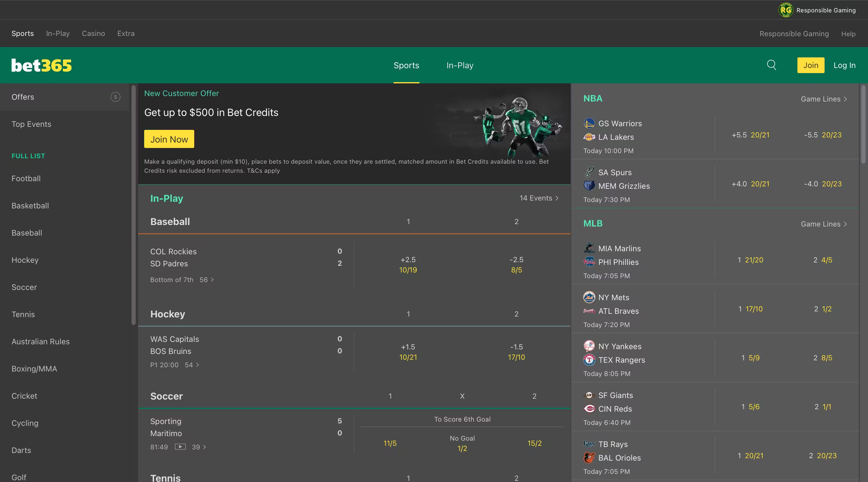Open MLB Game Lines chevron link

pyautogui.click(x=824, y=224)
